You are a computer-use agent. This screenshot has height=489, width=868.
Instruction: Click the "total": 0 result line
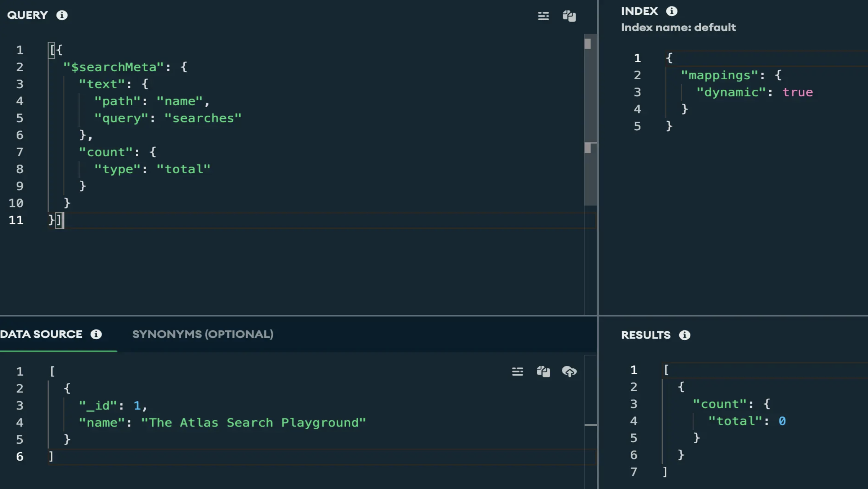coord(747,421)
